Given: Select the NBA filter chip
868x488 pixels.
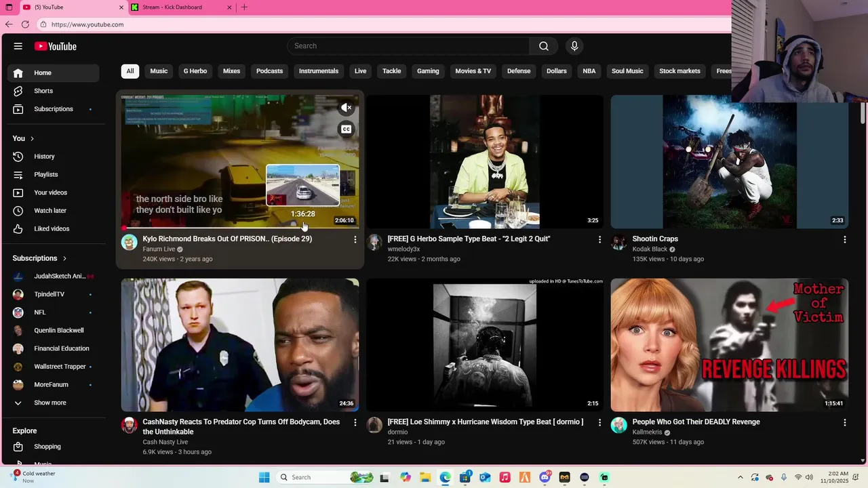Looking at the screenshot, I should click(589, 71).
